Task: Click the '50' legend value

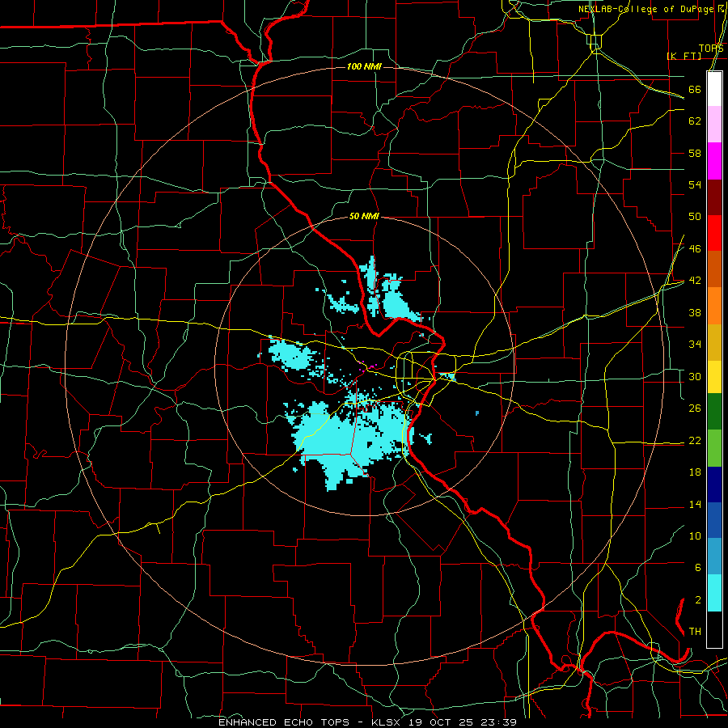Action: tap(695, 216)
